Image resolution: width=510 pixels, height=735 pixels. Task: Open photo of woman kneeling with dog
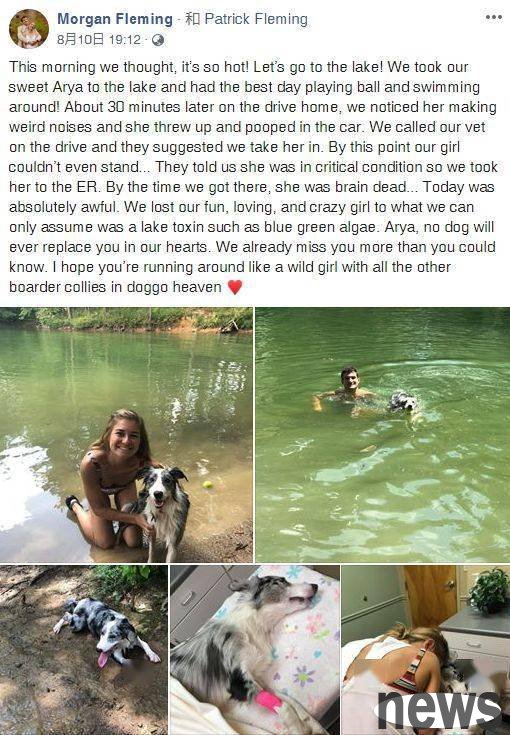tap(126, 435)
